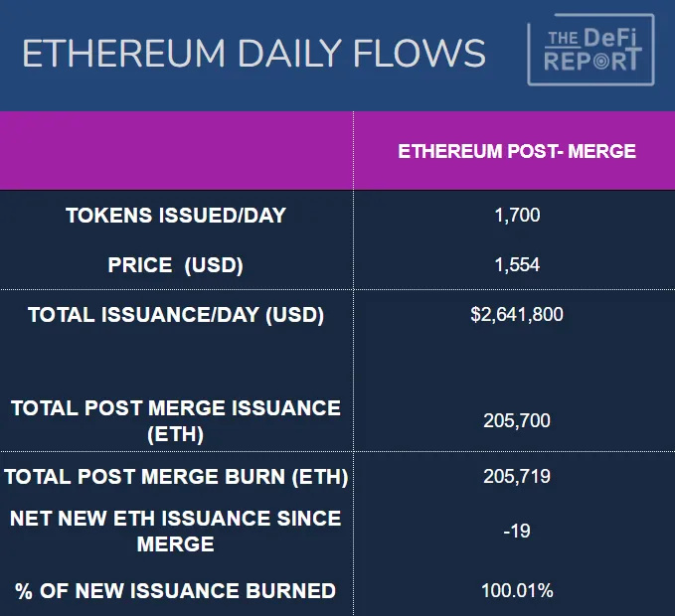Viewport: 675px width, 616px height.
Task: Click the word THE in the logo
Action: click(562, 39)
